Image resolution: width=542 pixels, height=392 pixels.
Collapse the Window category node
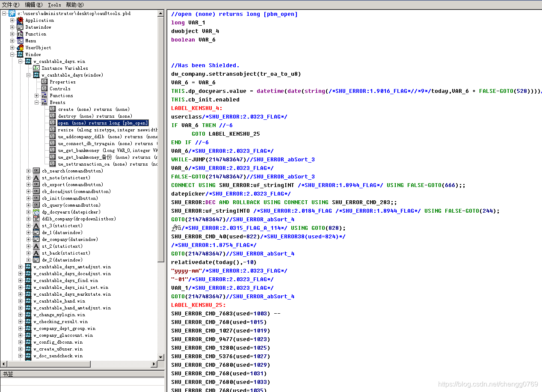click(12, 54)
